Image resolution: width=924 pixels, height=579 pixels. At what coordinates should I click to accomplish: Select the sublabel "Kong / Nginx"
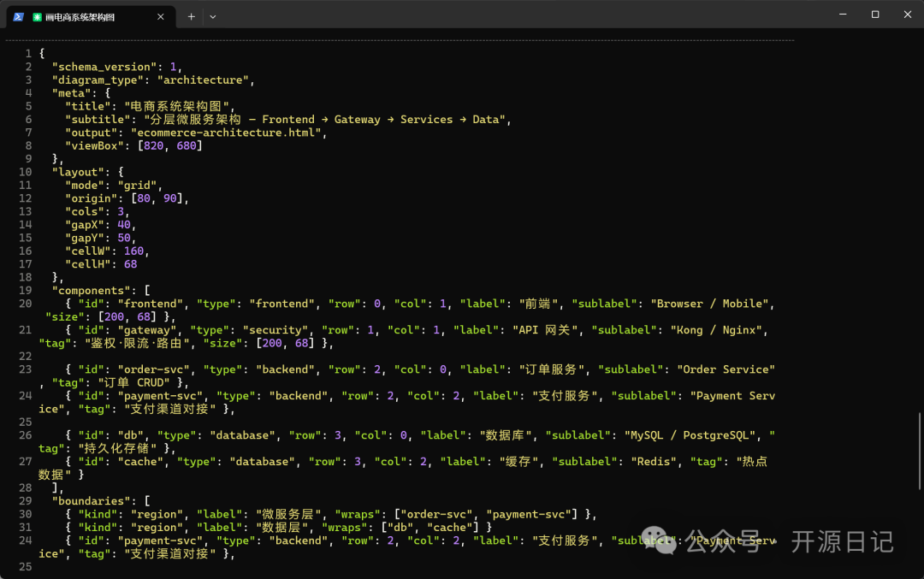[x=716, y=330]
